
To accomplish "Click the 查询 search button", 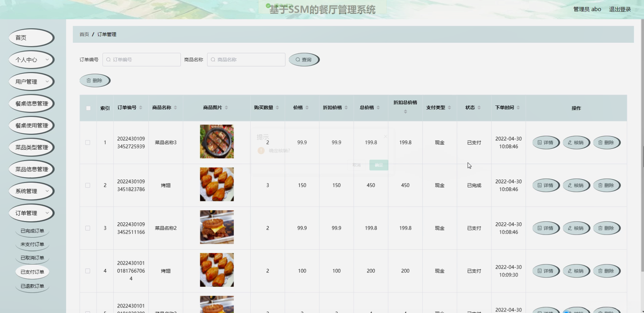I will click(x=304, y=60).
